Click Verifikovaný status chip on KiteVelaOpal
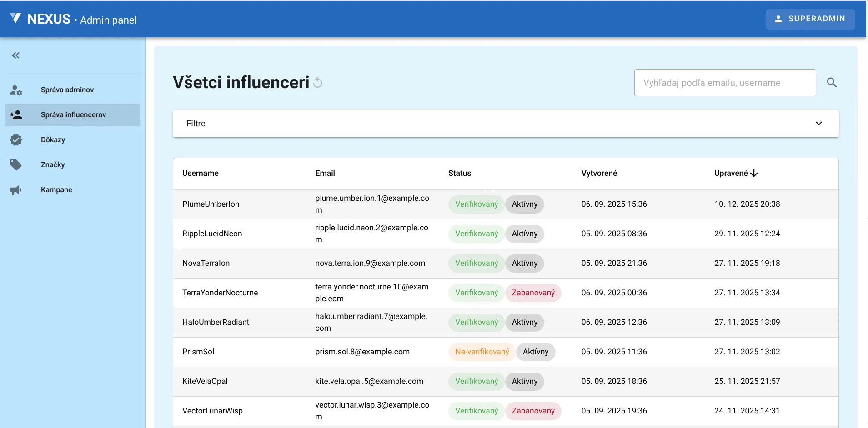The image size is (868, 428). pos(476,381)
